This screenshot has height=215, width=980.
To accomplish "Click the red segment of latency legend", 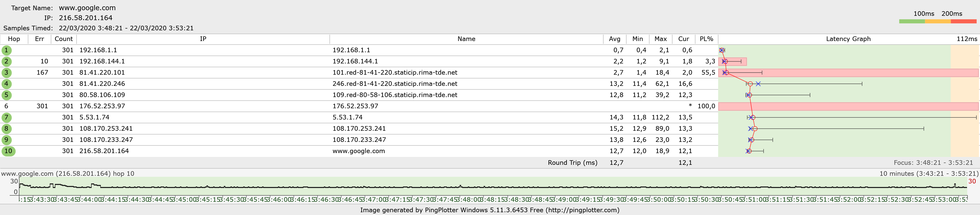I will [x=963, y=22].
